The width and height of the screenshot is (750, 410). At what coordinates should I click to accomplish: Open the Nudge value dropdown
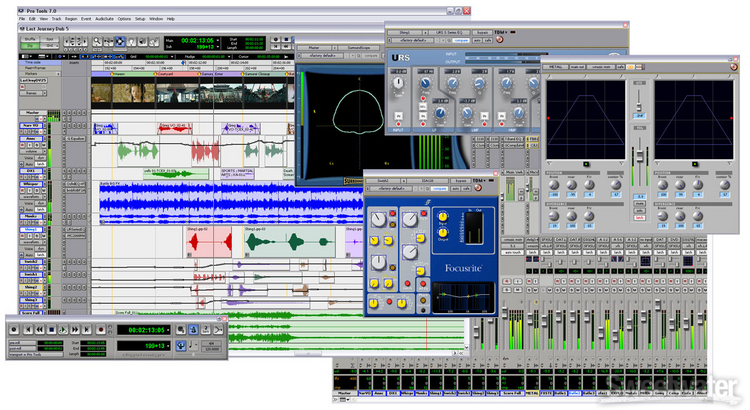pos(229,56)
